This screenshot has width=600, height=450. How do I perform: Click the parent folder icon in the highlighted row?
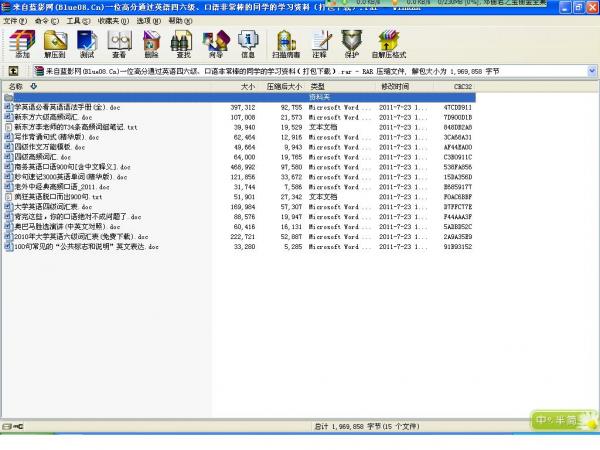(x=8, y=98)
